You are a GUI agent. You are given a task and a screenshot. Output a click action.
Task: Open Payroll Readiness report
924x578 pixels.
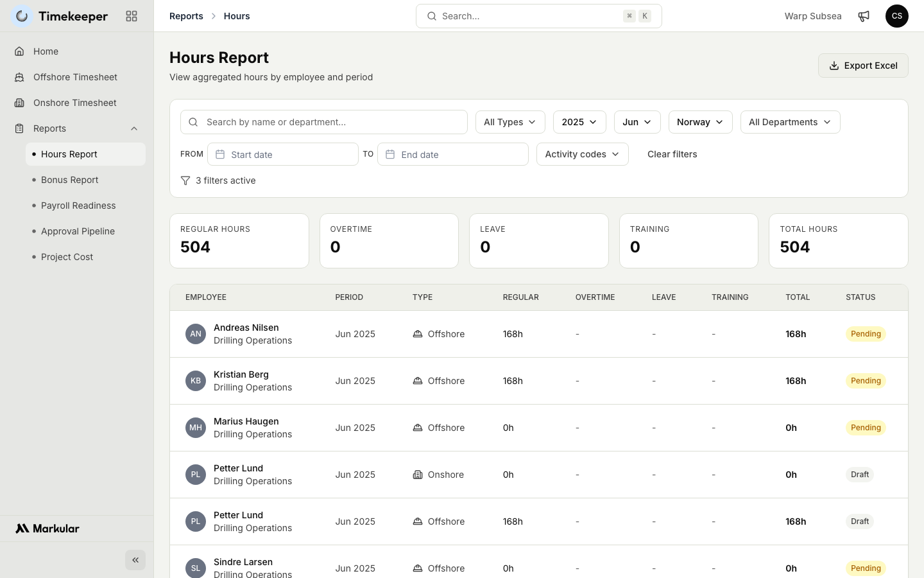click(x=85, y=206)
